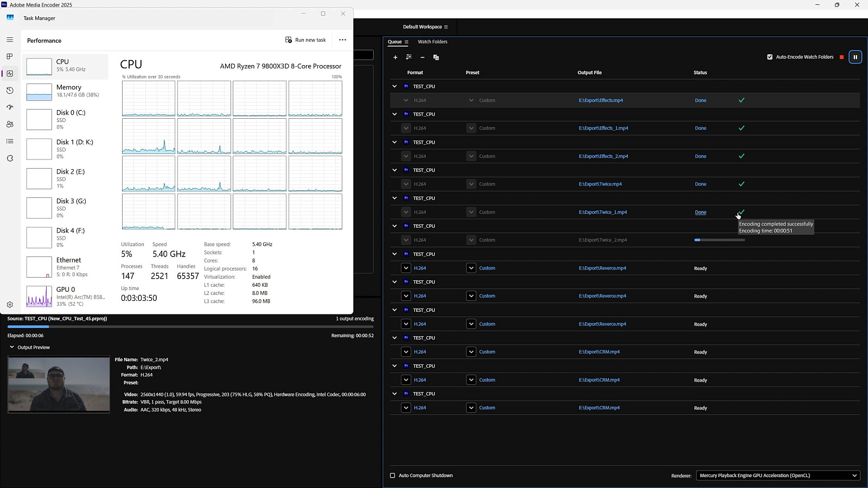The height and width of the screenshot is (488, 868).
Task: Open preset dropdown for first Reverce.mp4 output
Action: 471,268
